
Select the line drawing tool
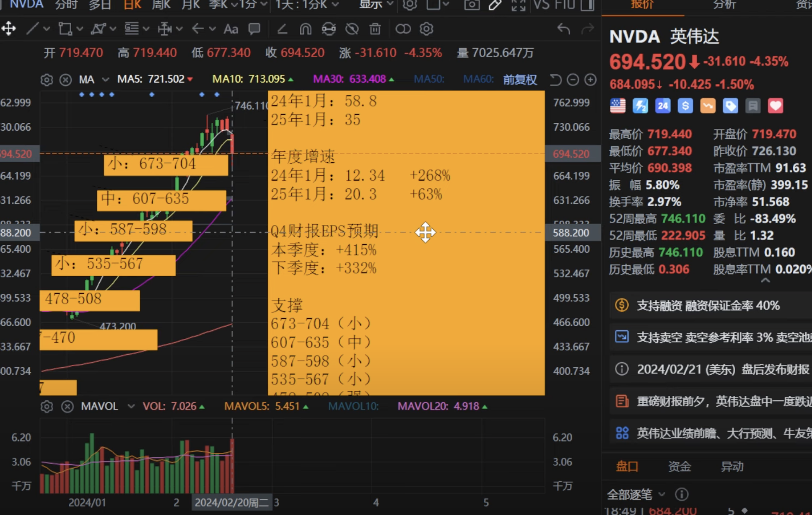(32, 29)
